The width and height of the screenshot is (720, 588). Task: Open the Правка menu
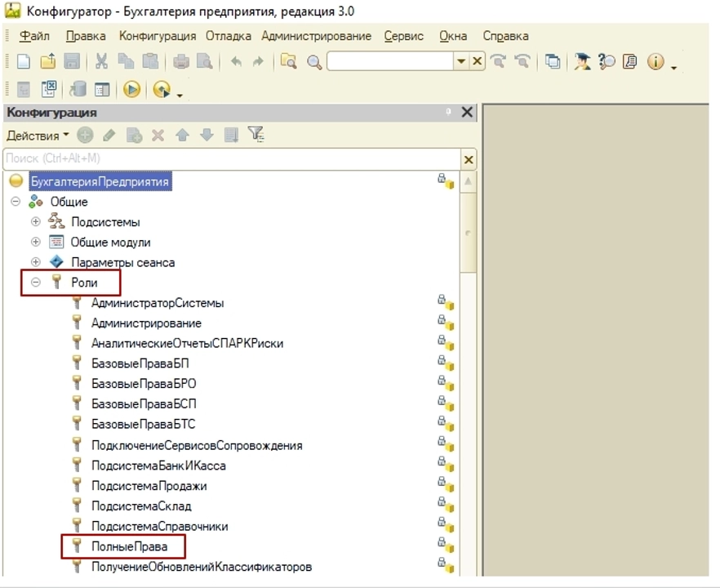coord(86,36)
